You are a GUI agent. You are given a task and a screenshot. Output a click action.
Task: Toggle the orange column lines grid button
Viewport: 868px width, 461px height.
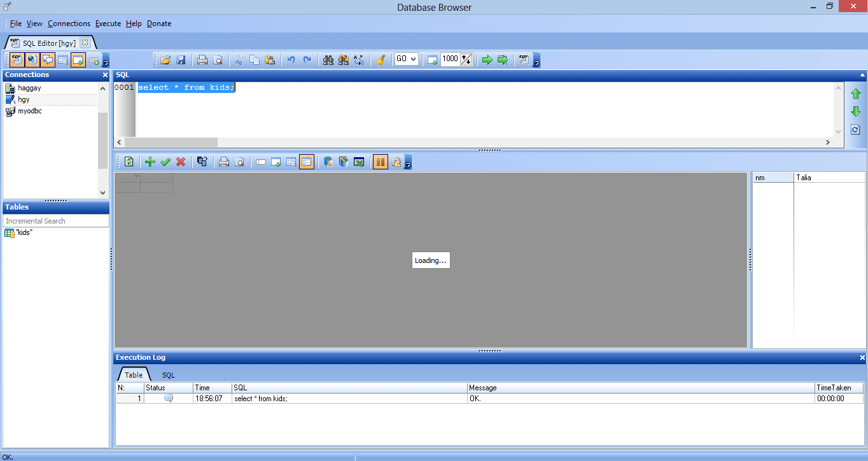[381, 162]
